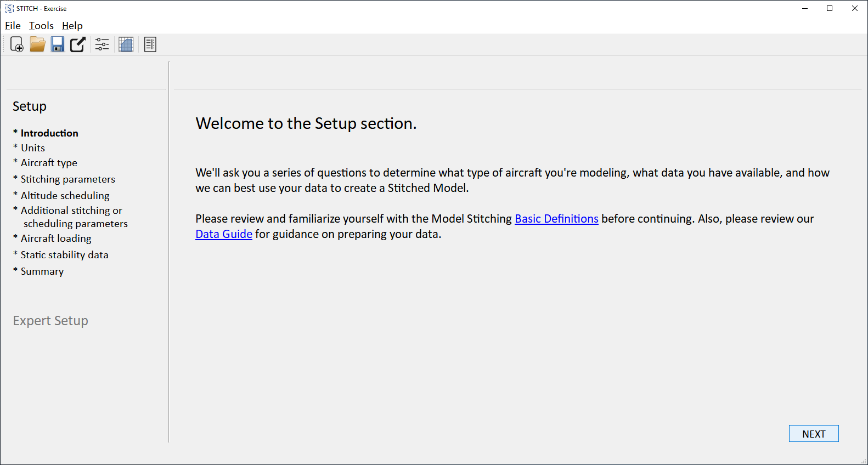Open the Basic Definitions link
The image size is (868, 465).
coord(556,219)
